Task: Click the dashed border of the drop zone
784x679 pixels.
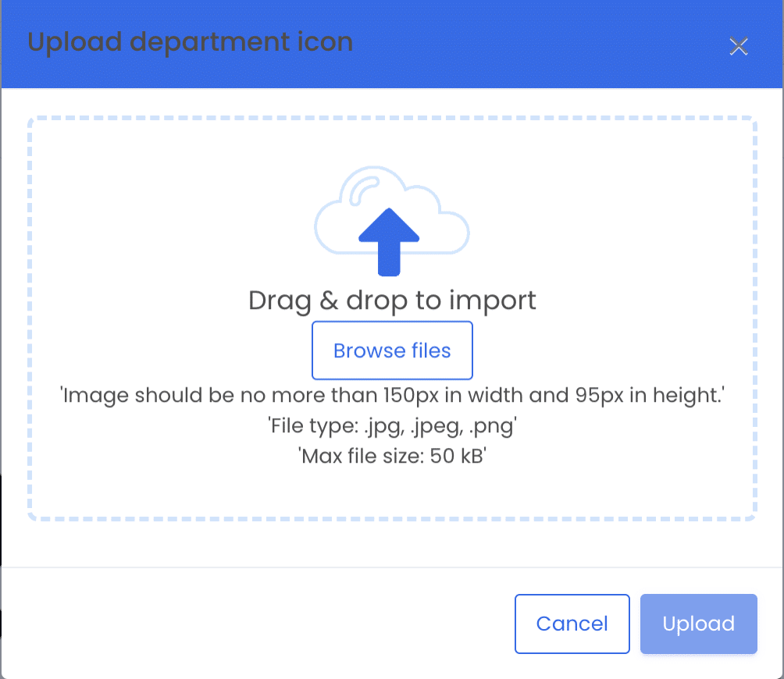Action: (x=392, y=119)
